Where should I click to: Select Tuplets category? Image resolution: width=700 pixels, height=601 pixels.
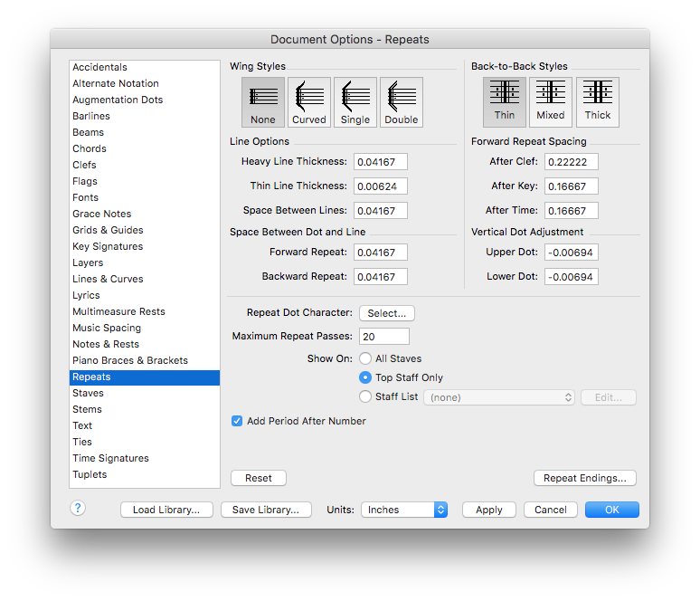point(144,475)
